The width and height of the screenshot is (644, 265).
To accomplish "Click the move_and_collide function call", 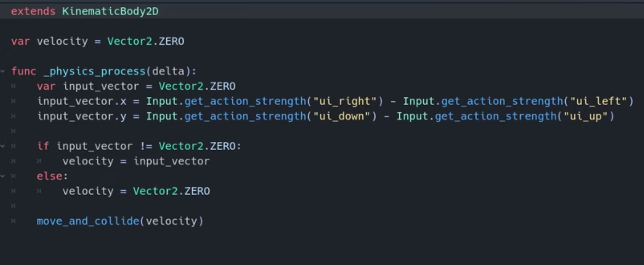I will coord(88,221).
